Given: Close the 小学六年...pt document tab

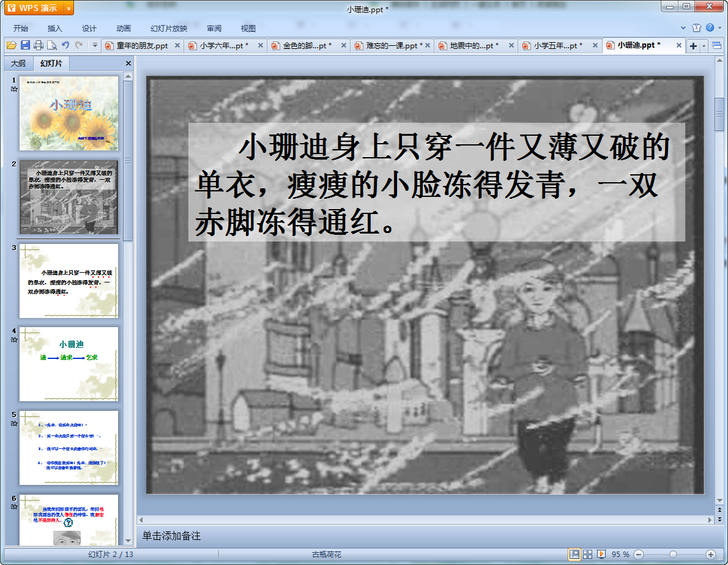Looking at the screenshot, I should [x=261, y=45].
